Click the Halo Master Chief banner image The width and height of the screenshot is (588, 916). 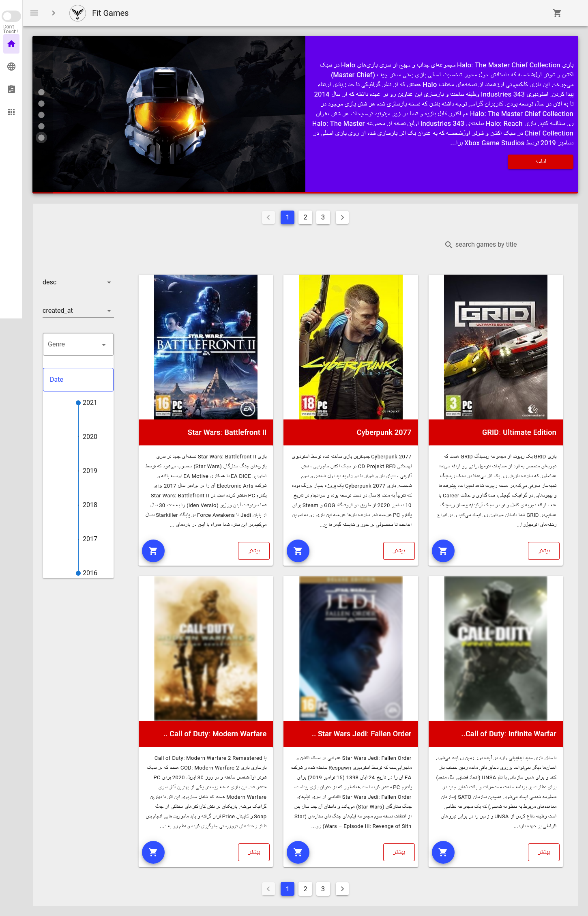pos(169,114)
